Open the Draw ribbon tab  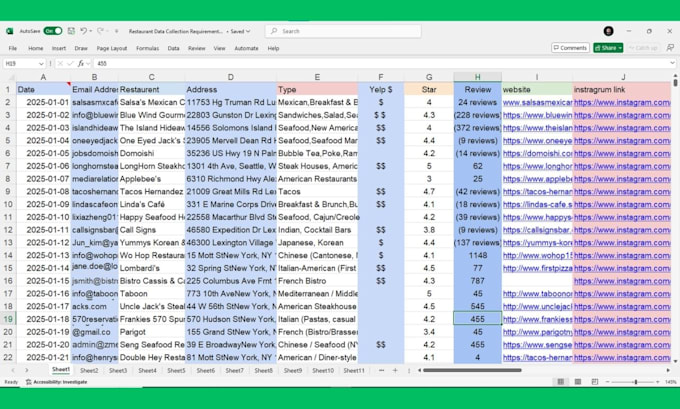(81, 48)
